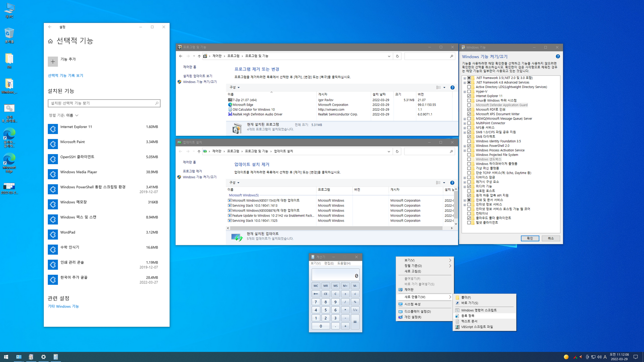Toggle Hyper-V checkbox

469,91
